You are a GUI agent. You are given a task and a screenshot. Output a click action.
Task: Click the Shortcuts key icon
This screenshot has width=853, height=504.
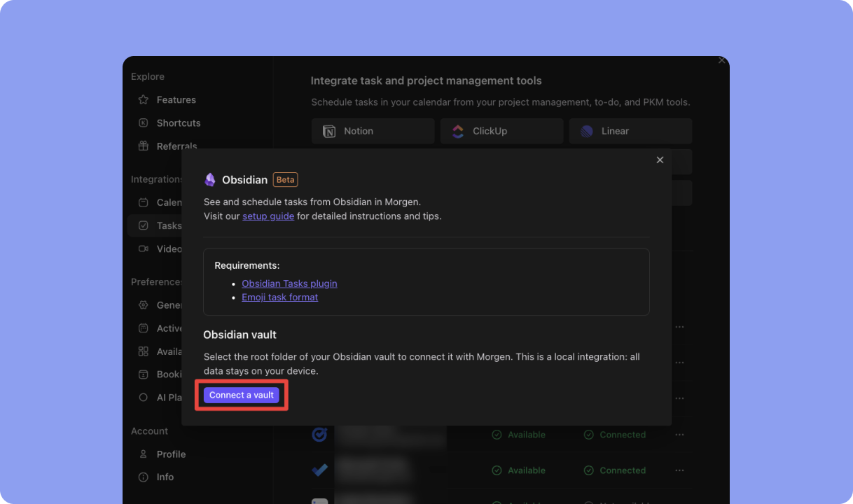point(144,122)
